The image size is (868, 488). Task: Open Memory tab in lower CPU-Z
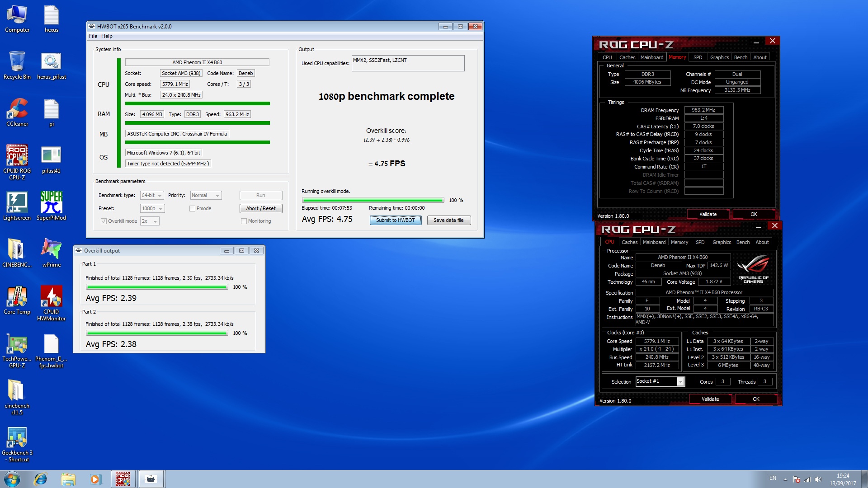tap(679, 242)
